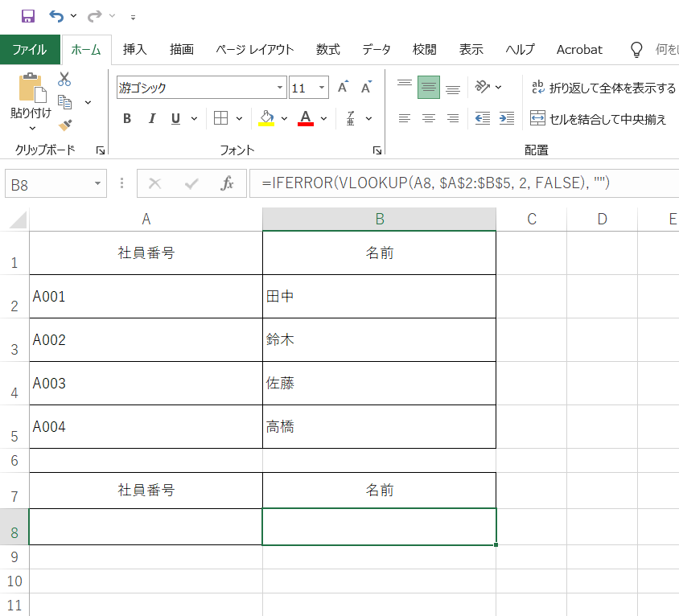Image resolution: width=679 pixels, height=616 pixels.
Task: Increase font size with large A icon
Action: point(343,88)
